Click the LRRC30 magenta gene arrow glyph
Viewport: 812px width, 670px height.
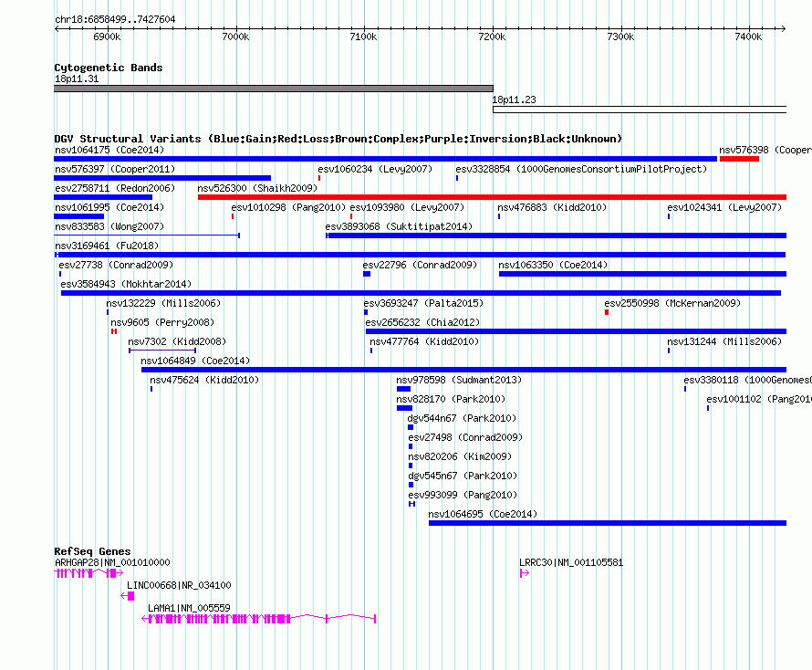pos(524,573)
